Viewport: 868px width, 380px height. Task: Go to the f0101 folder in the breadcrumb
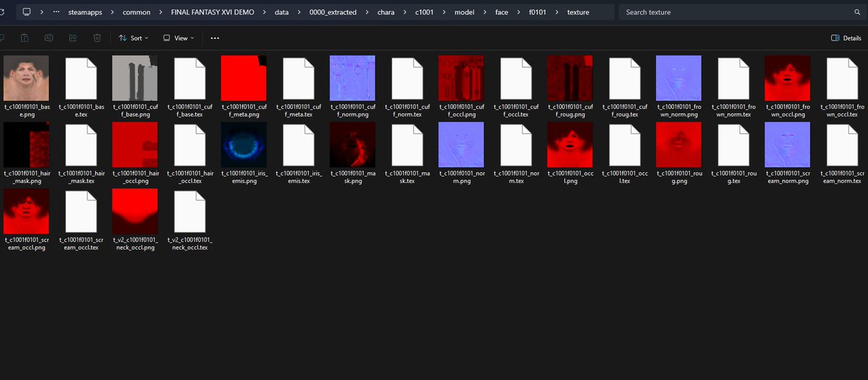pos(537,12)
